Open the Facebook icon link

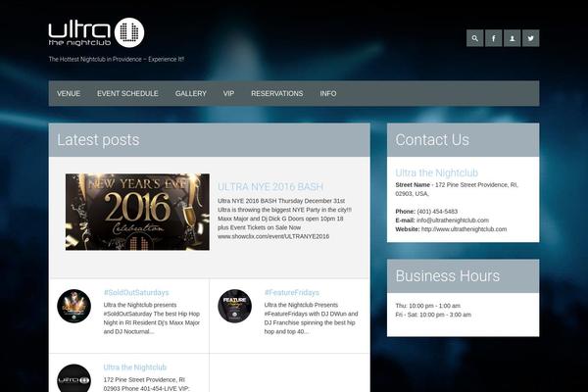pyautogui.click(x=494, y=38)
